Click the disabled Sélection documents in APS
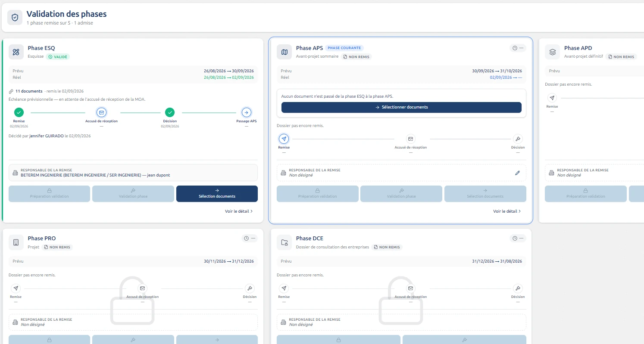The width and height of the screenshot is (644, 344). tap(485, 194)
